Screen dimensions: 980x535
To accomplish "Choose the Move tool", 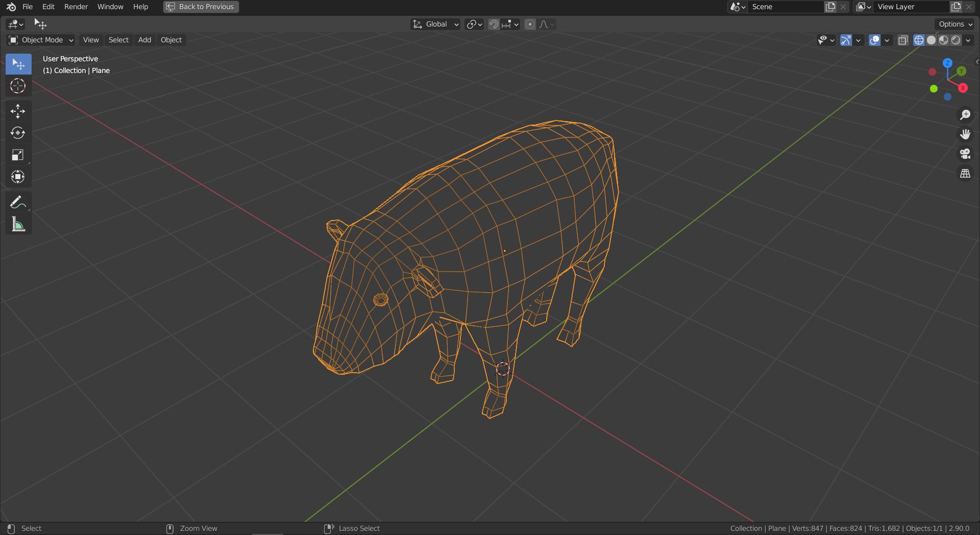I will 18,111.
